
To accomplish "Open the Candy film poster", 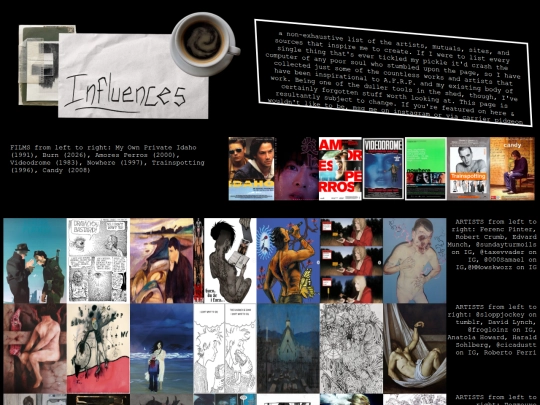I will (x=512, y=169).
